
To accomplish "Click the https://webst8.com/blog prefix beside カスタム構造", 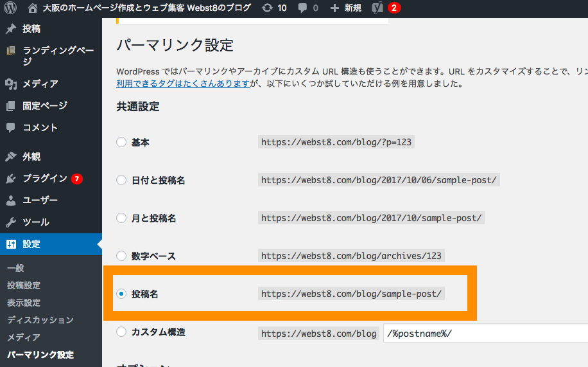I will click(319, 334).
